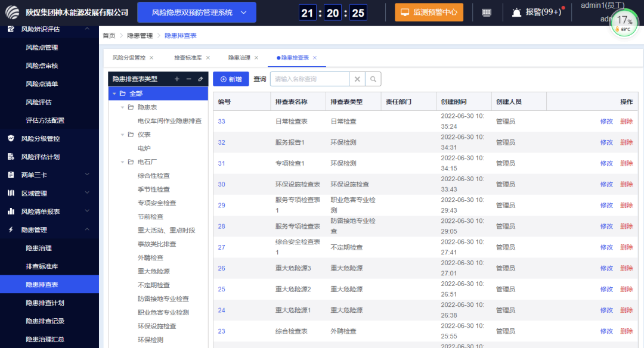The image size is (644, 348).
Task: Click 删除 for row 27
Action: 626,247
